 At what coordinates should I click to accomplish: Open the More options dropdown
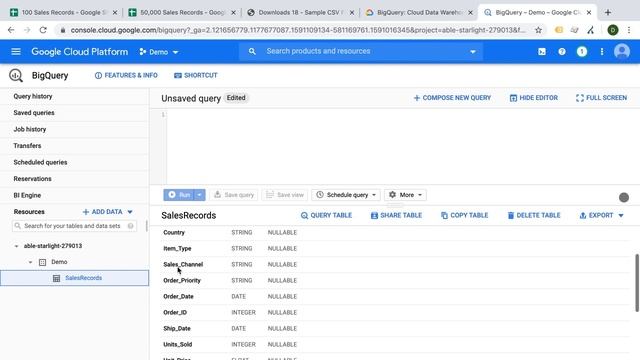point(405,195)
